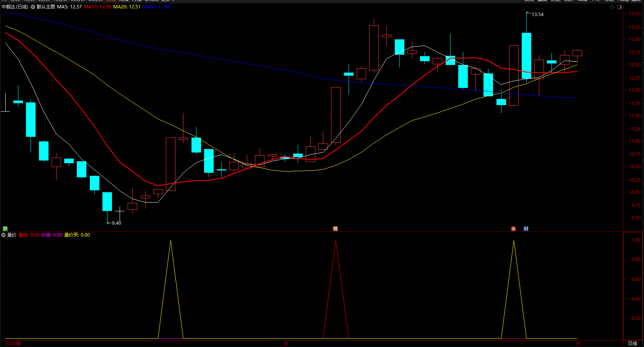Click the 11.50 price axis label

(635, 116)
